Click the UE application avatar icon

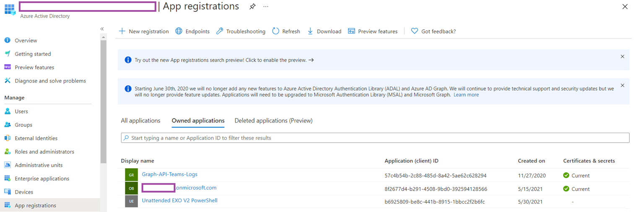[x=131, y=202]
